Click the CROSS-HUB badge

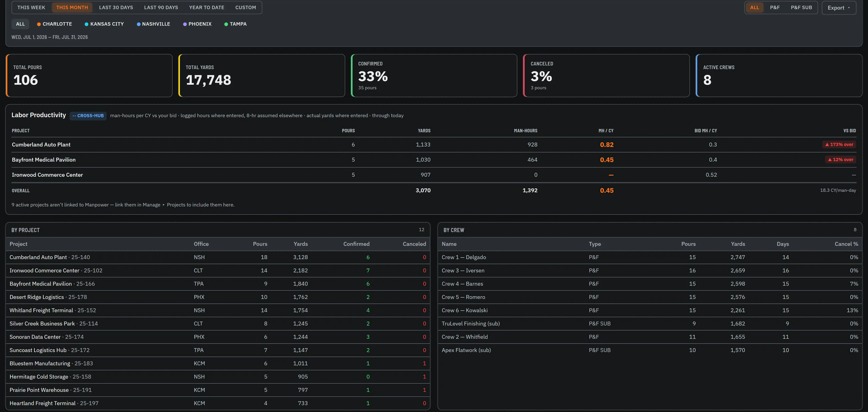coord(88,116)
